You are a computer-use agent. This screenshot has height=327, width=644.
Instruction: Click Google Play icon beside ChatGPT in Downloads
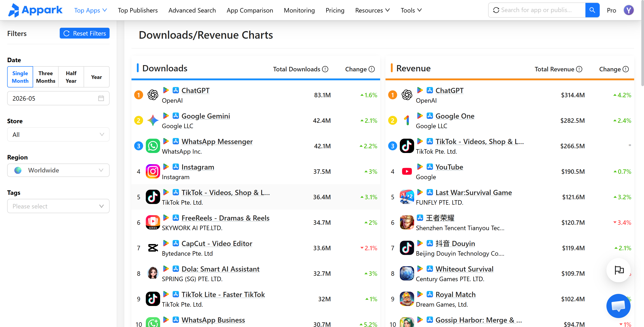point(166,90)
